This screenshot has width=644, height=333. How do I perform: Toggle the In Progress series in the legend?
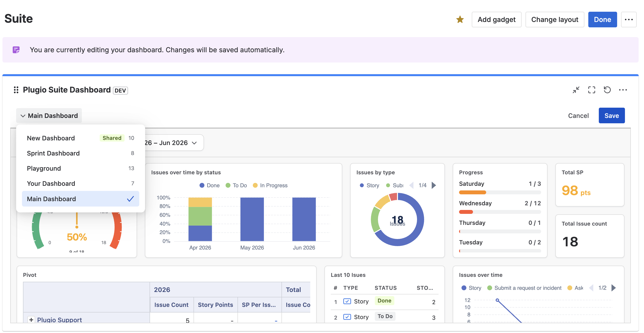click(270, 185)
